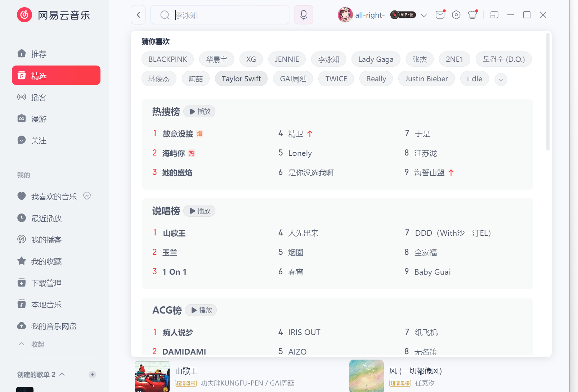Expand more suggested search tags
The height and width of the screenshot is (392, 578).
click(x=501, y=80)
